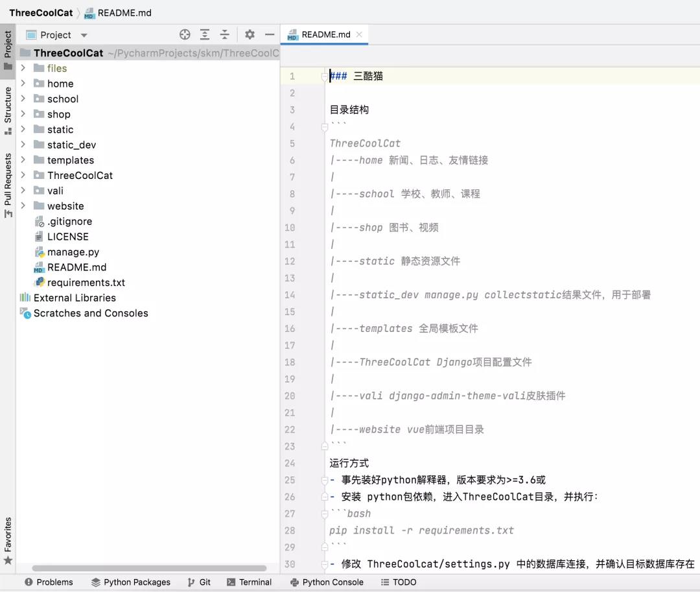Screen dimensions: 700x592
Task: Open the Structure side tool window
Action: (x=8, y=110)
